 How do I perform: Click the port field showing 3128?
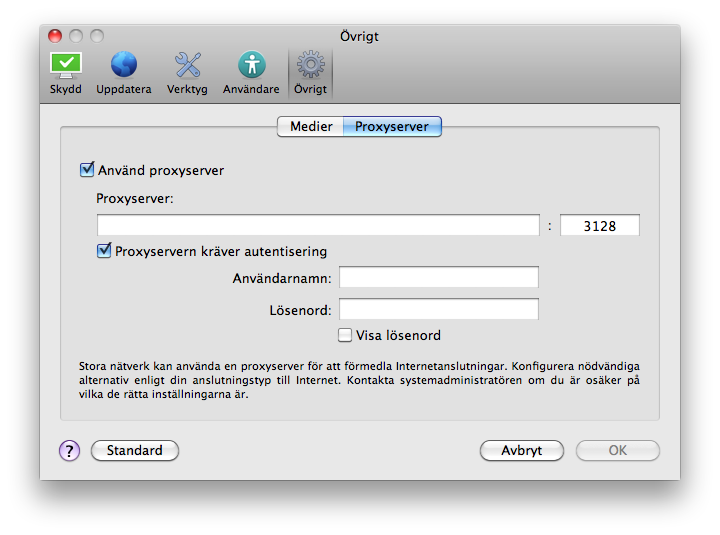tap(600, 225)
